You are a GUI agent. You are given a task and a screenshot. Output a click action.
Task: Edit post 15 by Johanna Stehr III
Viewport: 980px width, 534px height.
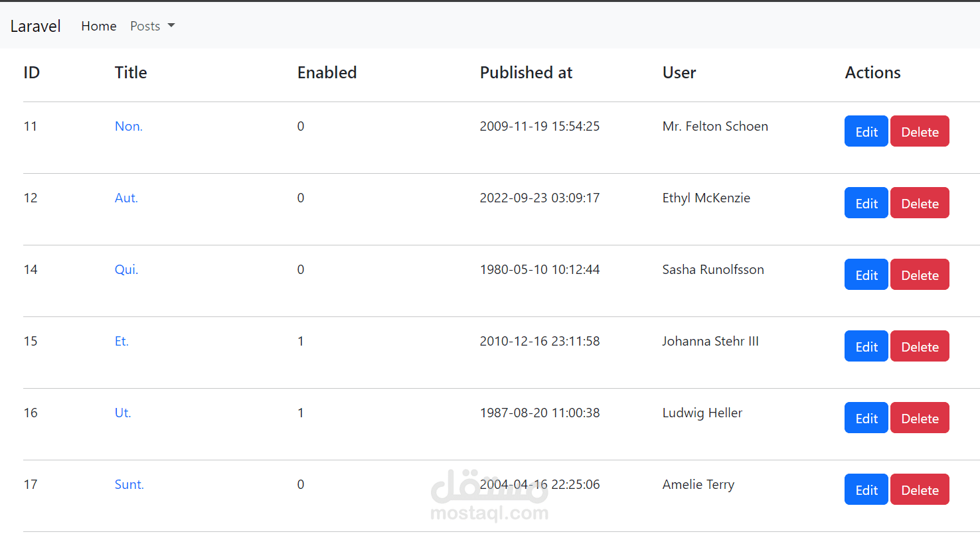pyautogui.click(x=866, y=346)
